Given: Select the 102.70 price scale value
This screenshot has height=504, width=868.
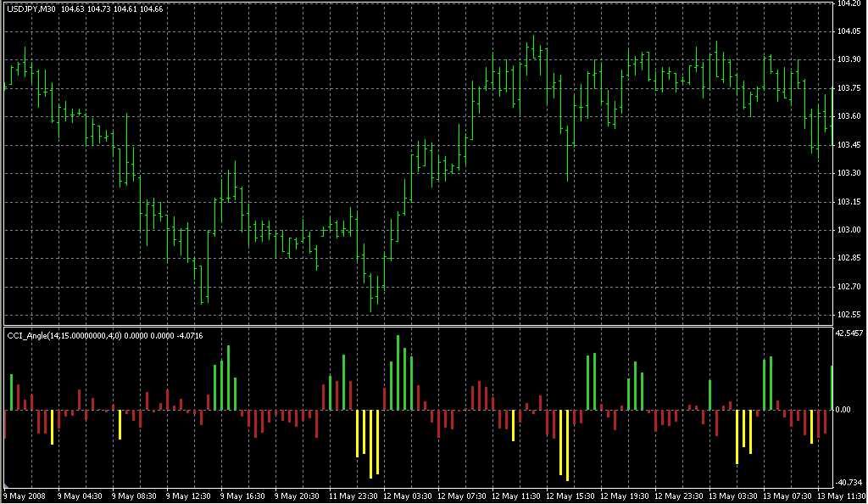Looking at the screenshot, I should [849, 287].
